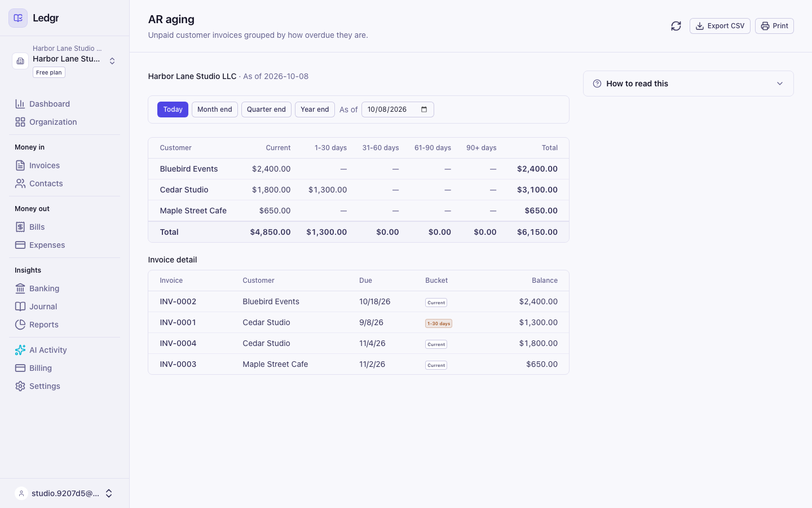Click Cedar Studio's $1,300.00 1-30 days amount

(x=328, y=190)
